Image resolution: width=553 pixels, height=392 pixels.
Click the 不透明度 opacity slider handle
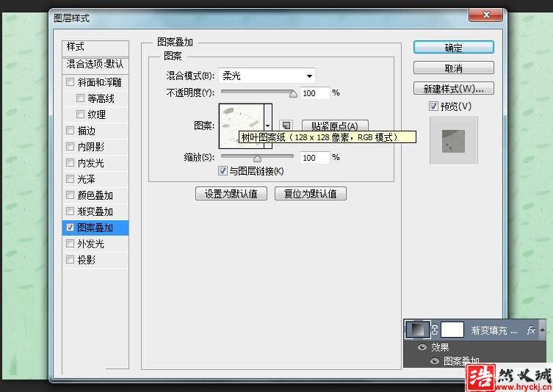pyautogui.click(x=293, y=94)
